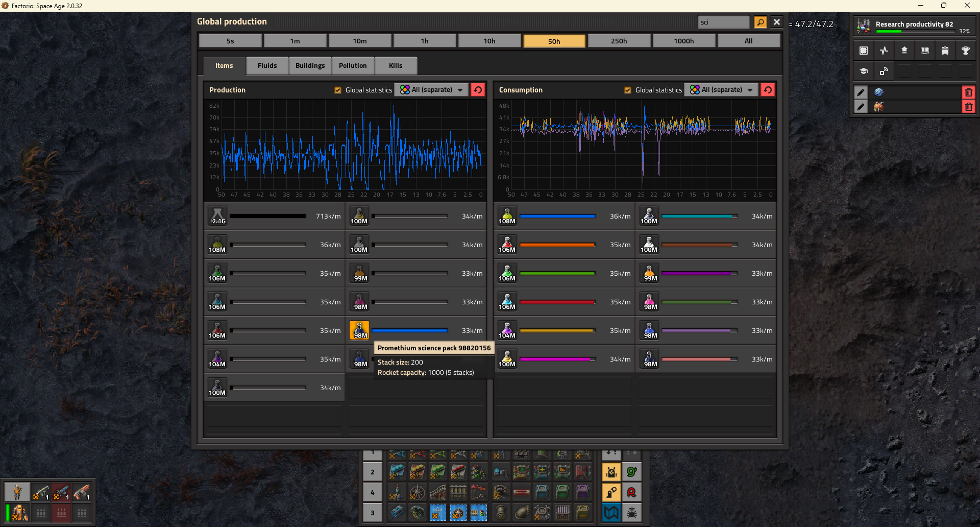Edit the biter pin with pencil
Image resolution: width=980 pixels, height=527 pixels.
(x=861, y=107)
